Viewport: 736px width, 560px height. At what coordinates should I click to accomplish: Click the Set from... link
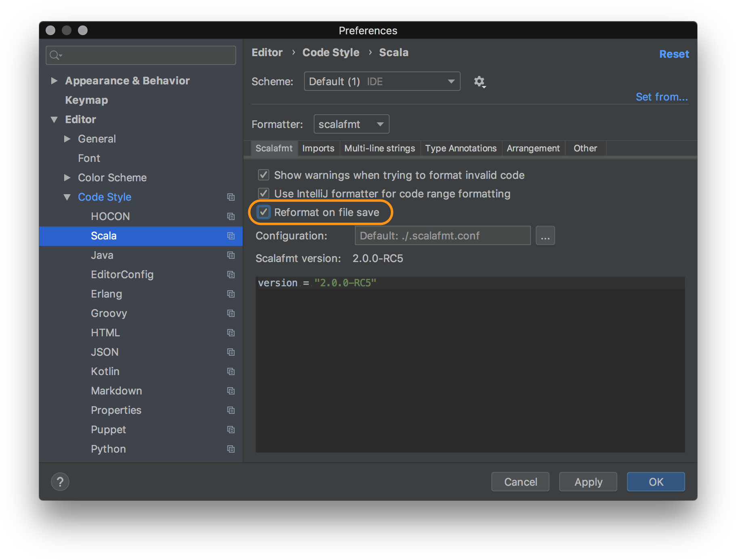tap(662, 97)
